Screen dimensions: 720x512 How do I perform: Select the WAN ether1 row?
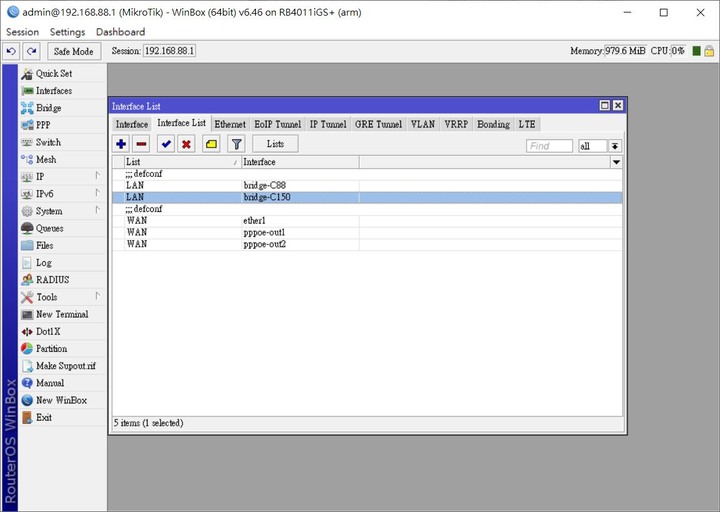click(367, 221)
